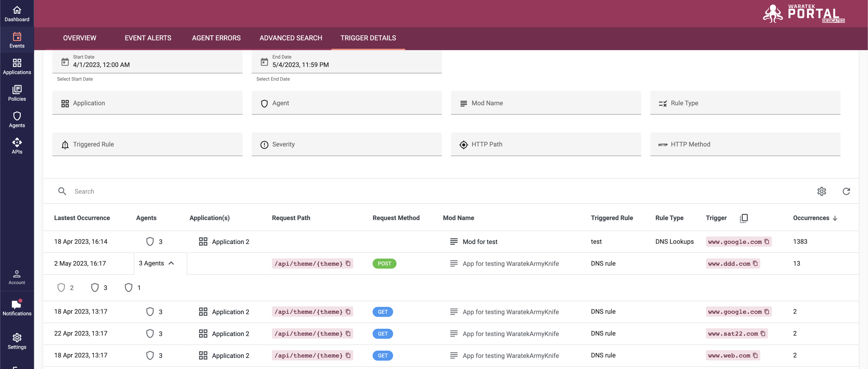868x369 pixels.
Task: Click the "DNS Lookups" rule type cell
Action: click(x=674, y=242)
